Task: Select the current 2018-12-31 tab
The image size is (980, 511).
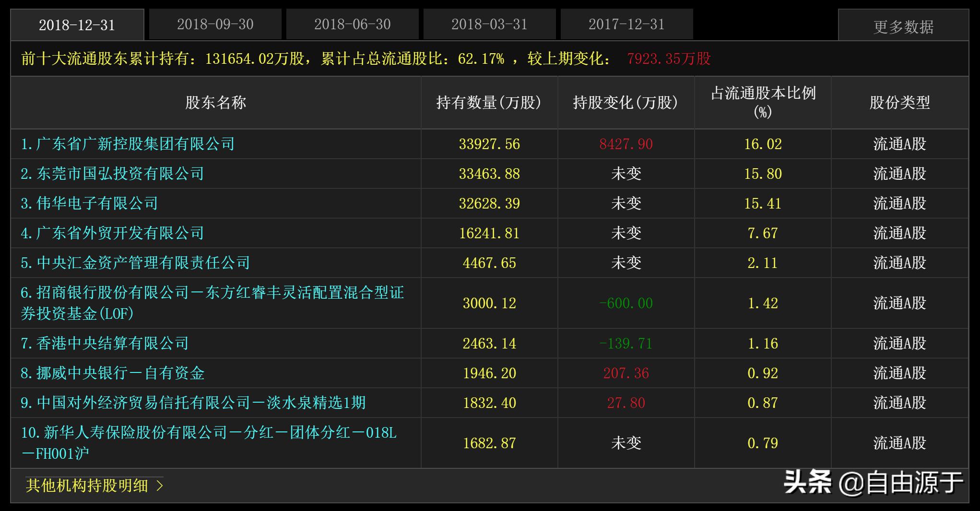Action: click(78, 24)
